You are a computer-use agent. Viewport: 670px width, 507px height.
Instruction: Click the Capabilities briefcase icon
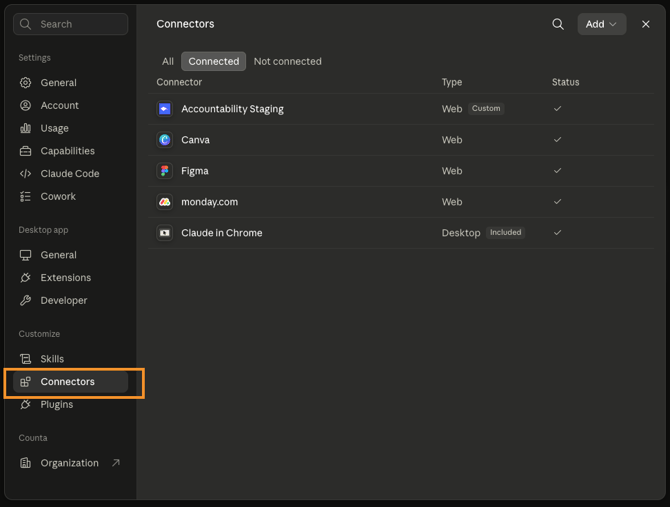point(26,151)
